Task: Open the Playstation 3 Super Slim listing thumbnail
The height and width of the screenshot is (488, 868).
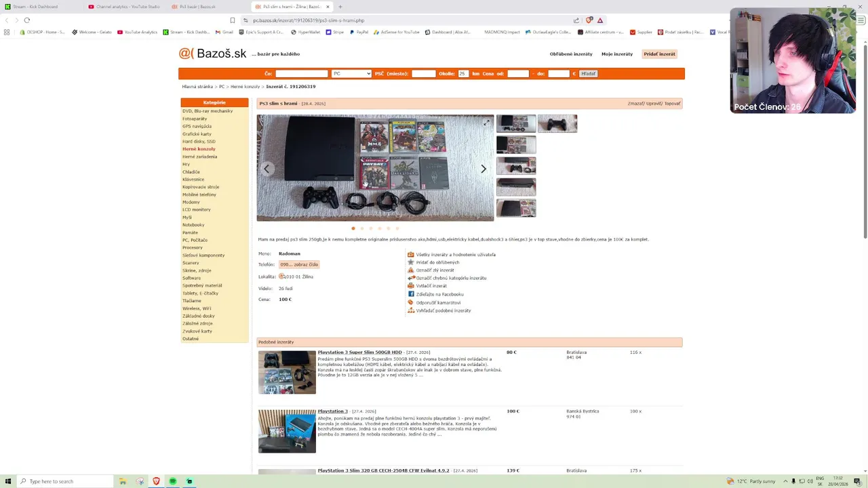Action: pos(287,372)
